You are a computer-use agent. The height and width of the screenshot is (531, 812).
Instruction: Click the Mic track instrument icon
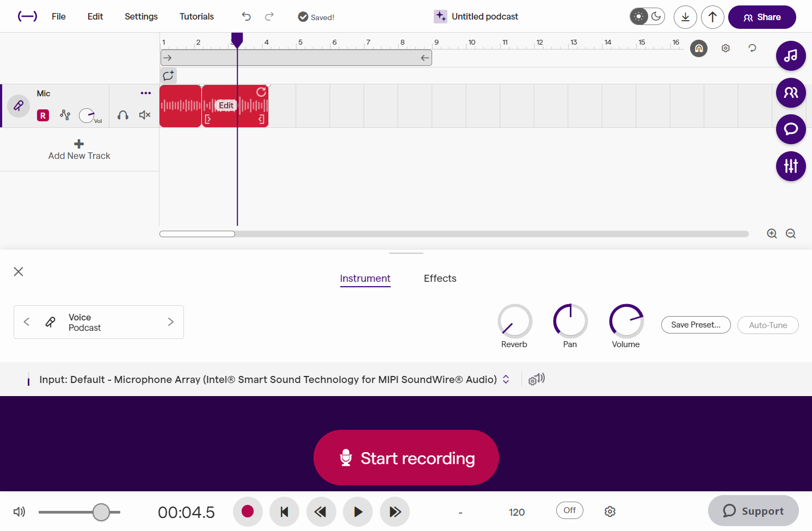19,106
